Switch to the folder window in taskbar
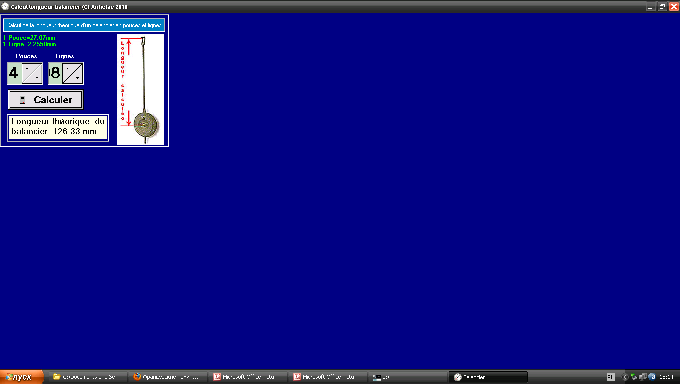Viewport: 680px width, 384px height. pyautogui.click(x=86, y=377)
